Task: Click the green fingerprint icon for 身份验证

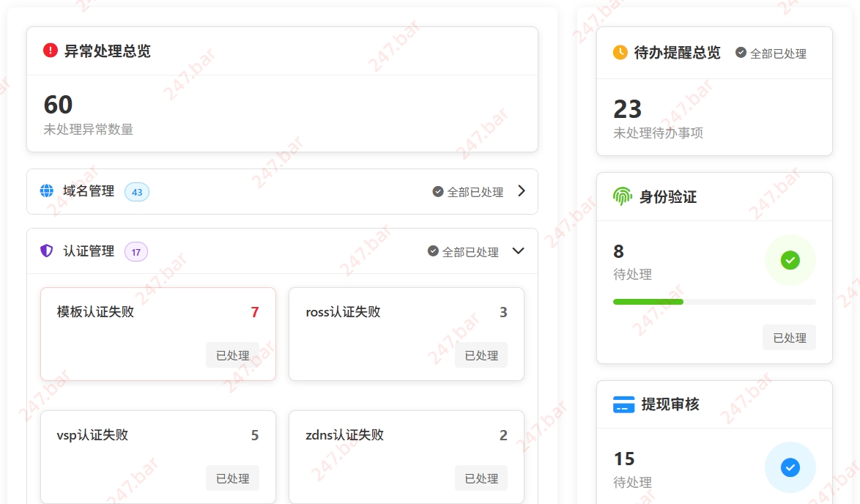Action: (623, 196)
